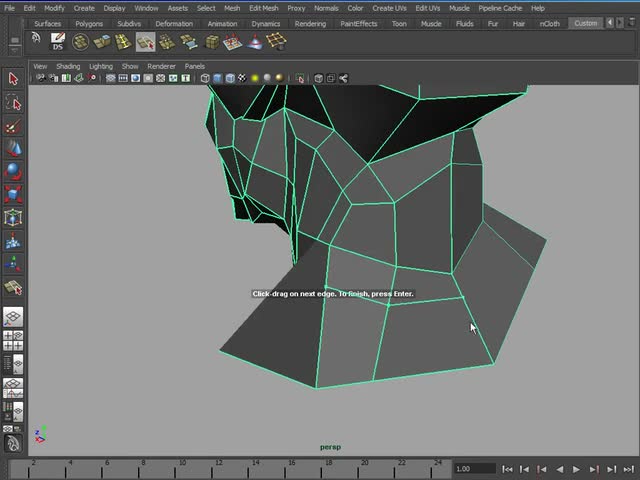Switch to the four-view layout icon

(x=13, y=341)
